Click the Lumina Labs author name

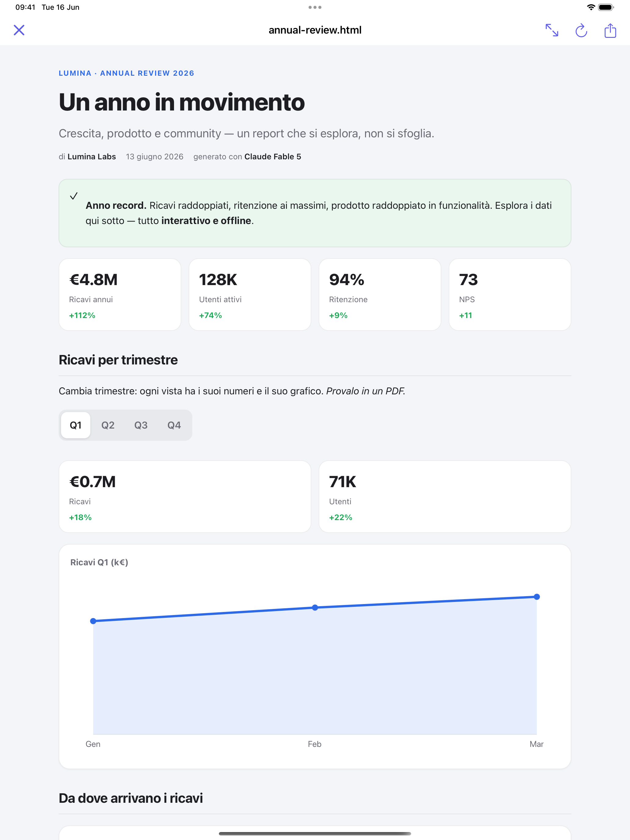(92, 157)
